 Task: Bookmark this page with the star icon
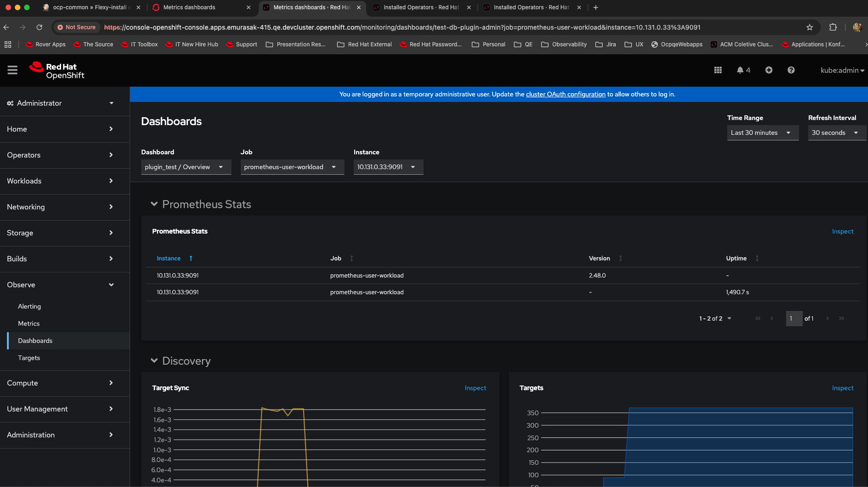point(809,27)
